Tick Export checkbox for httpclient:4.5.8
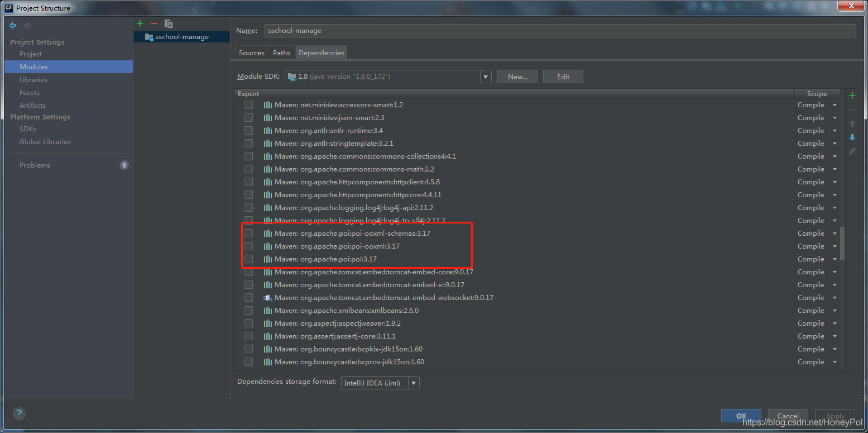 pos(248,182)
